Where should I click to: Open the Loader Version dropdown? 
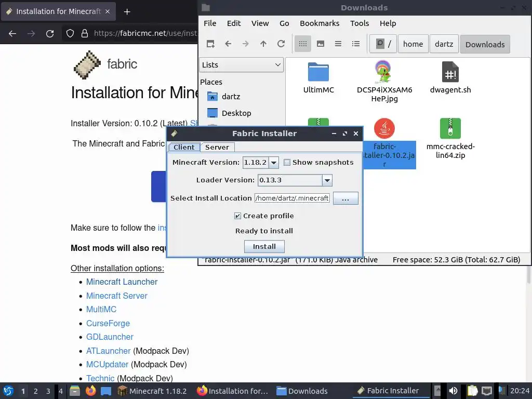pos(327,180)
